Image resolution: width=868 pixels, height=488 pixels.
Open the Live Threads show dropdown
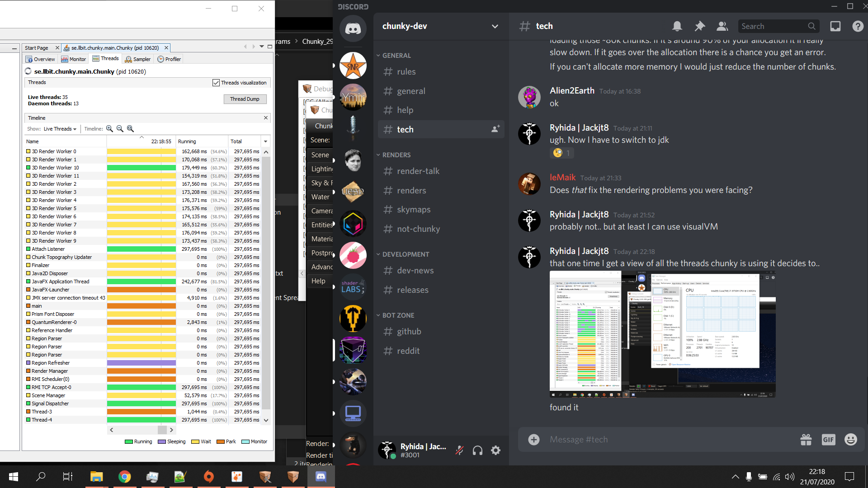(59, 129)
